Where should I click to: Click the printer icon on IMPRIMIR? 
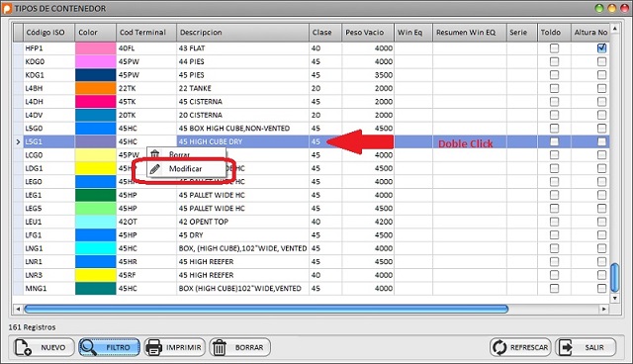click(153, 347)
